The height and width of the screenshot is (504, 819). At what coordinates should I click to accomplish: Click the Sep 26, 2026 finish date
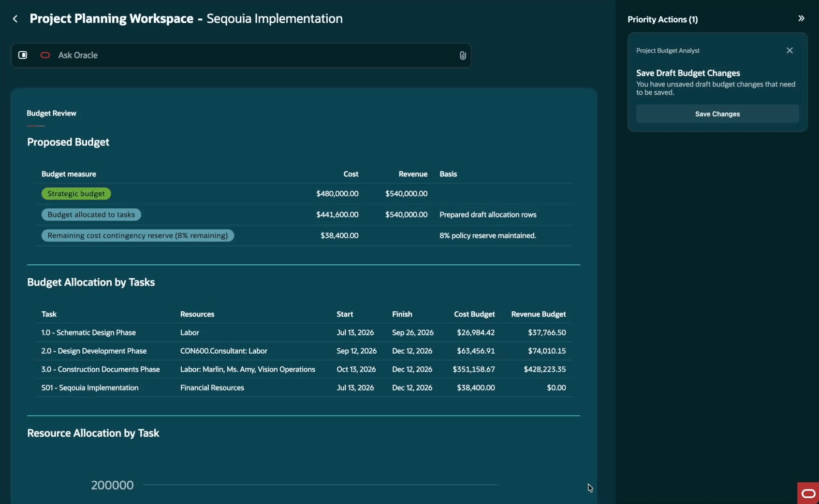click(412, 332)
